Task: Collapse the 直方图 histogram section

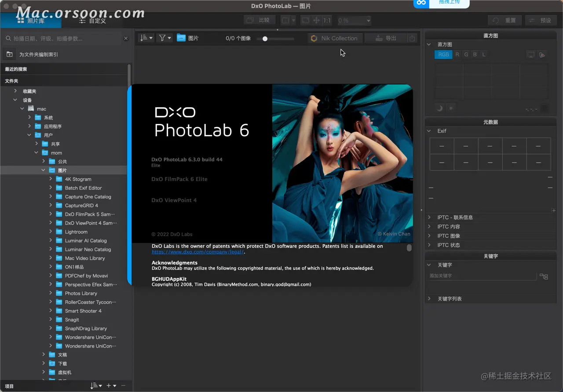Action: pyautogui.click(x=429, y=44)
